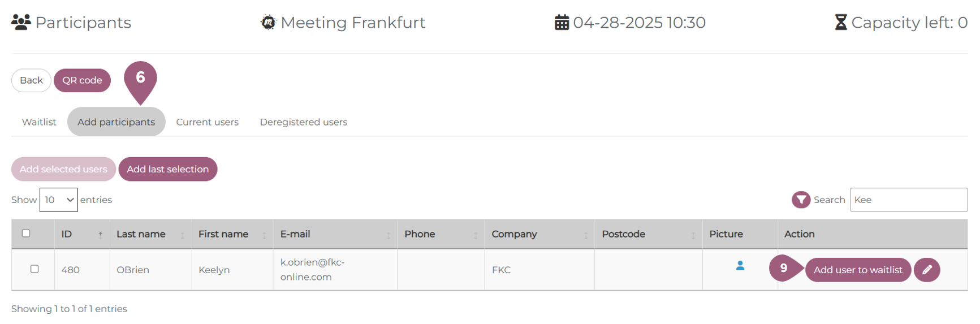Image resolution: width=980 pixels, height=324 pixels.
Task: Click the Meeting Frankfurt badge icon
Action: [268, 23]
